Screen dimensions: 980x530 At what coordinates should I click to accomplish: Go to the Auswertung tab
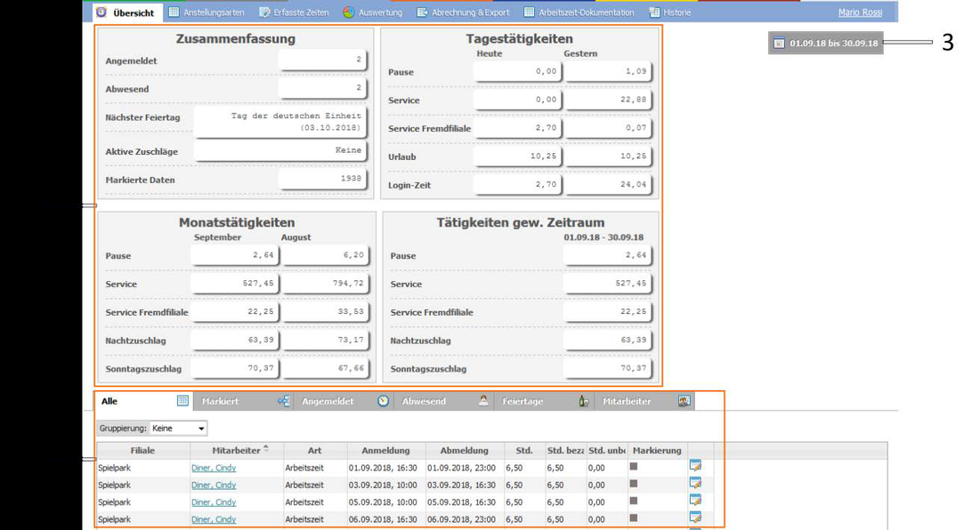click(x=372, y=12)
